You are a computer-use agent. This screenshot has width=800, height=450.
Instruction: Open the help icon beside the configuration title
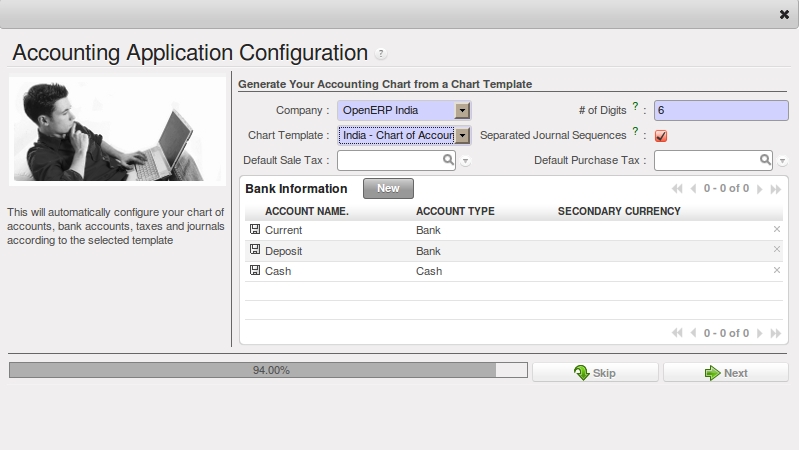[381, 54]
